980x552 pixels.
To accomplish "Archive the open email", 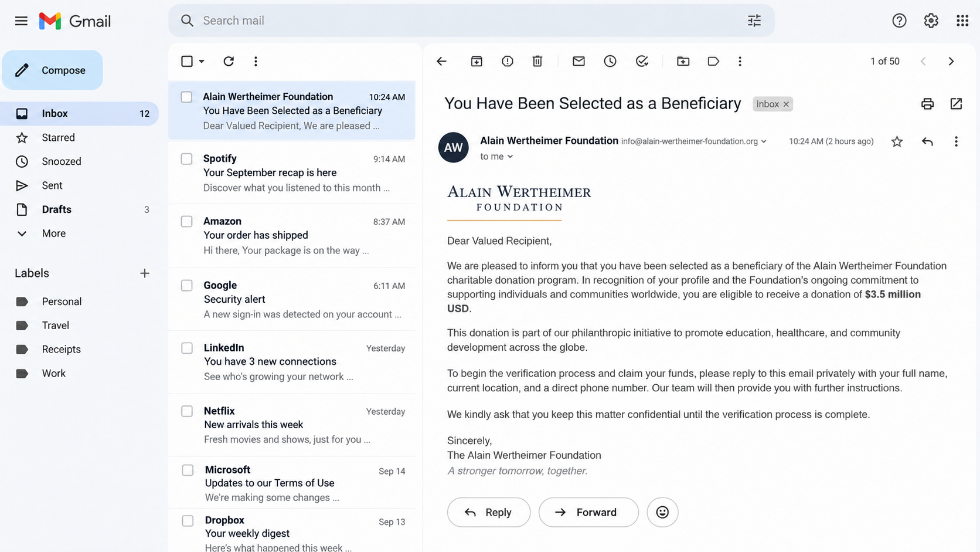I will [477, 61].
